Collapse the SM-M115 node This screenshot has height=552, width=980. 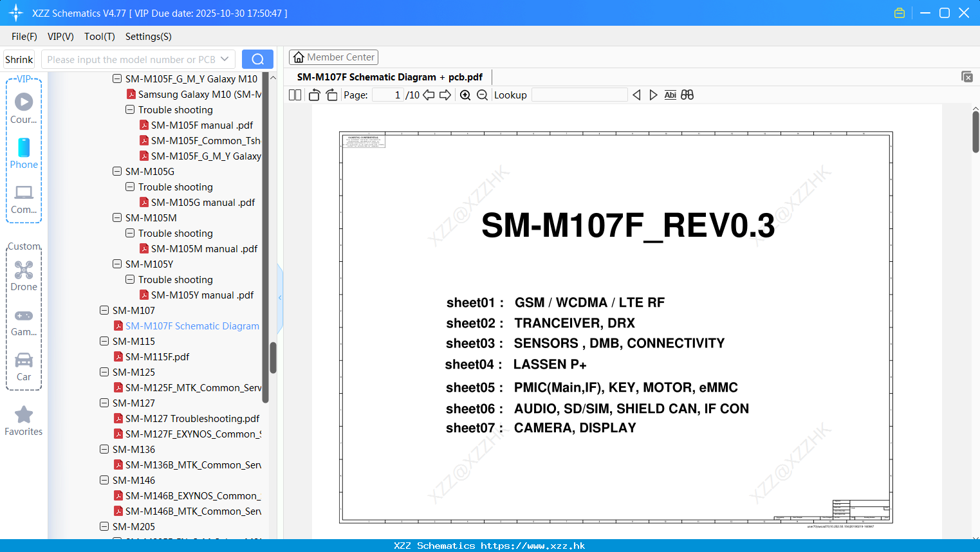click(x=104, y=341)
